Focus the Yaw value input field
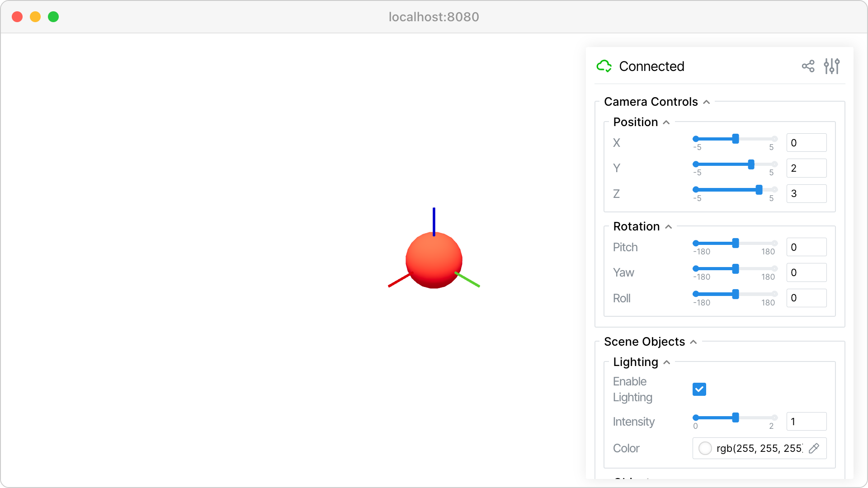The image size is (868, 488). coord(807,272)
